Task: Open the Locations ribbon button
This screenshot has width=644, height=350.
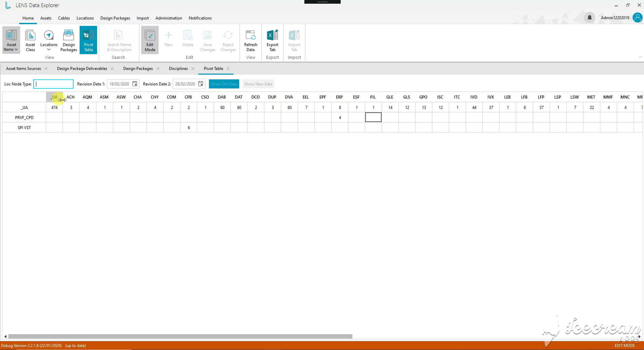Action: (x=49, y=40)
